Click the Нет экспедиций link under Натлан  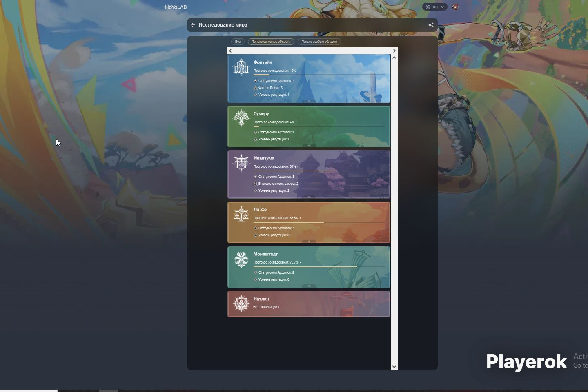tap(266, 307)
